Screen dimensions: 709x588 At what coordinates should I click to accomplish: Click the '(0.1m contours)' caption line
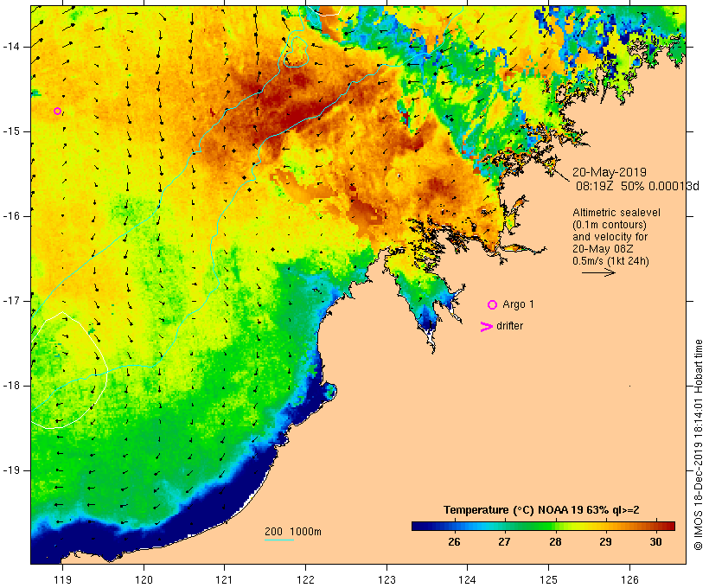(610, 225)
